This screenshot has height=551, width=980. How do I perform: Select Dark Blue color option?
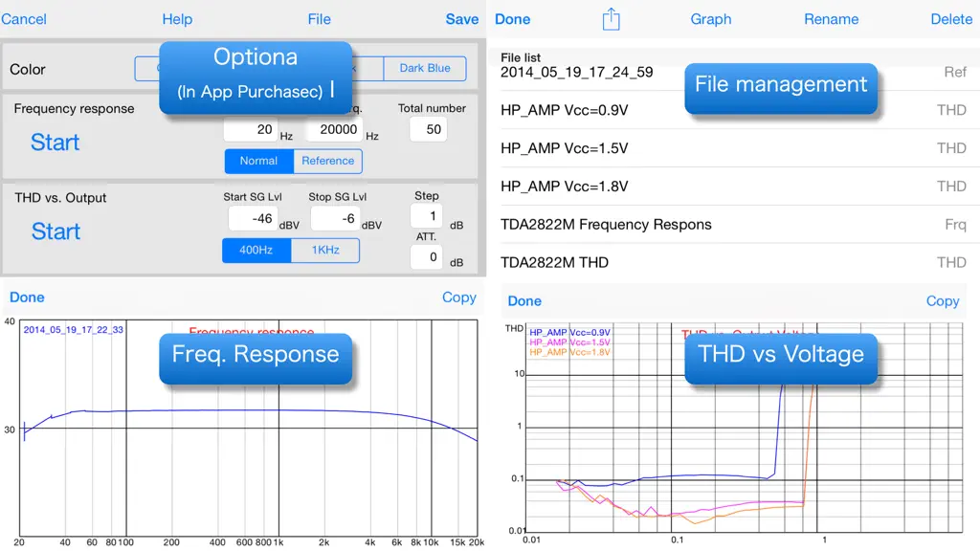(425, 68)
